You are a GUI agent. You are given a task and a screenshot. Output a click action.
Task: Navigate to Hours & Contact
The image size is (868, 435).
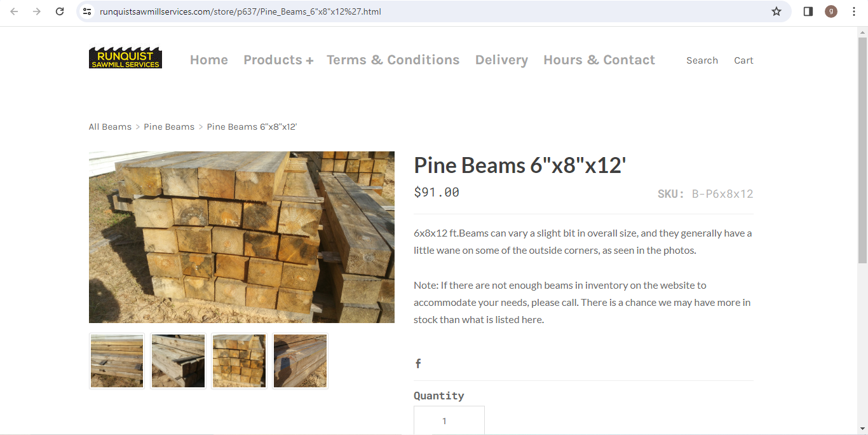point(599,60)
